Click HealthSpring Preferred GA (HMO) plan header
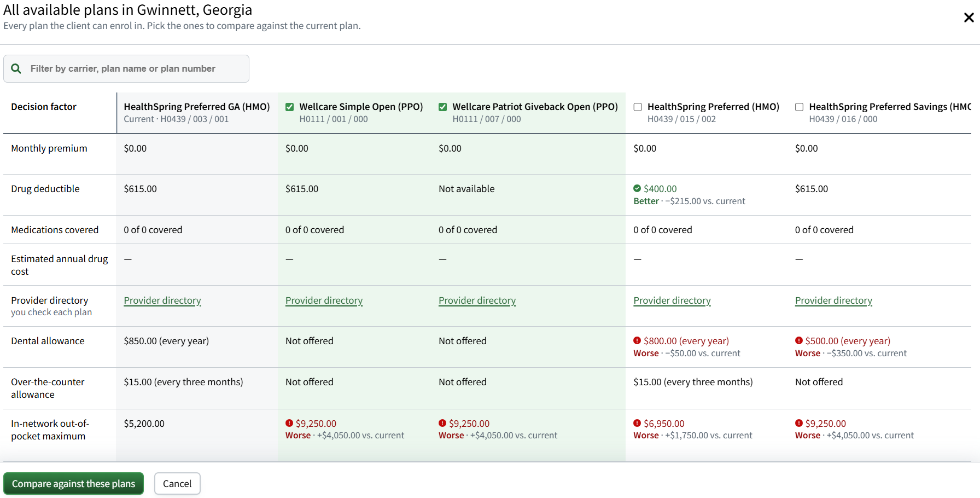The height and width of the screenshot is (498, 980). click(x=197, y=107)
